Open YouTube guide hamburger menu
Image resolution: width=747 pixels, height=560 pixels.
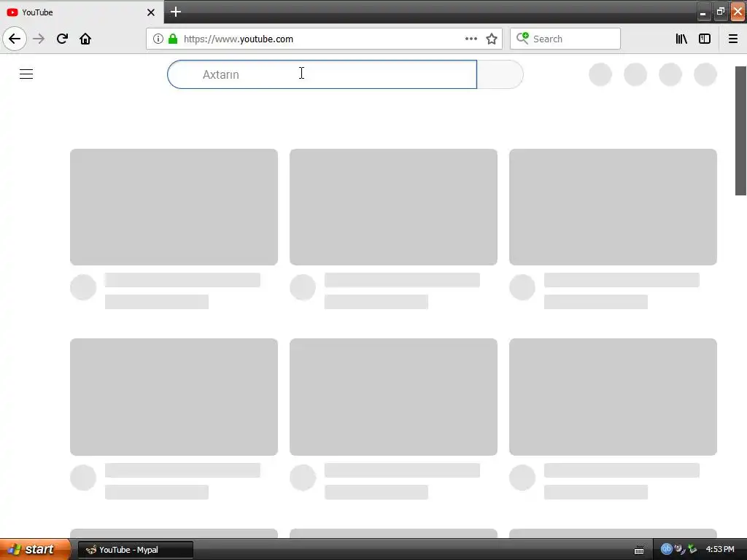26,74
